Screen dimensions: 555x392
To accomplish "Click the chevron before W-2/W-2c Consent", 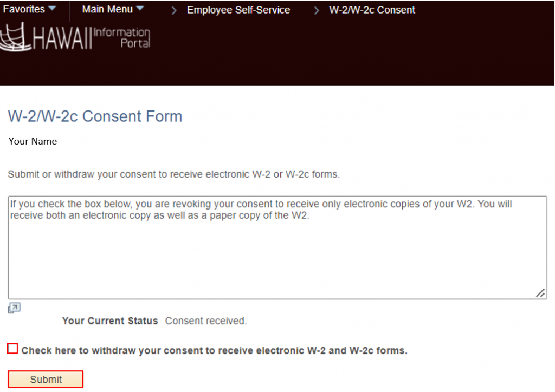I will tap(316, 10).
